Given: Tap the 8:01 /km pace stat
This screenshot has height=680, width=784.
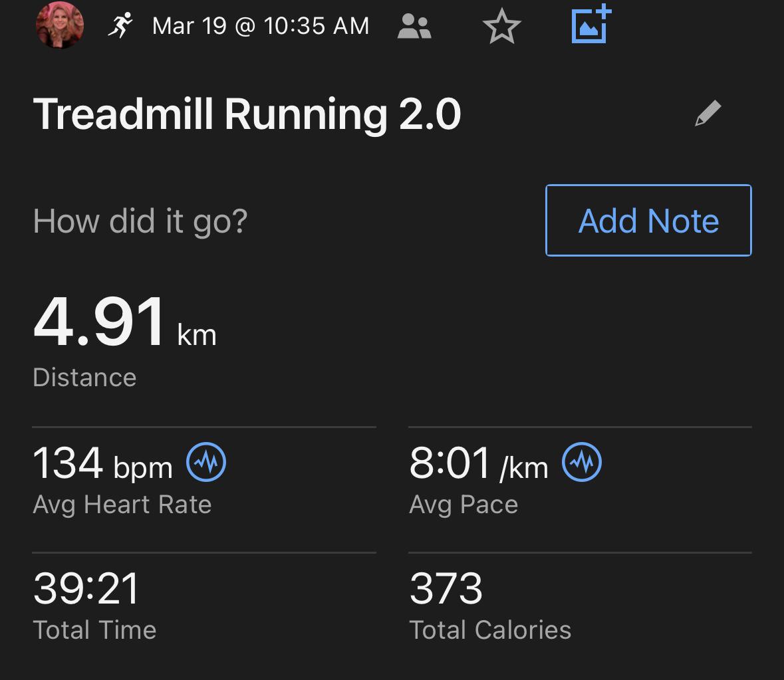Looking at the screenshot, I should 479,463.
